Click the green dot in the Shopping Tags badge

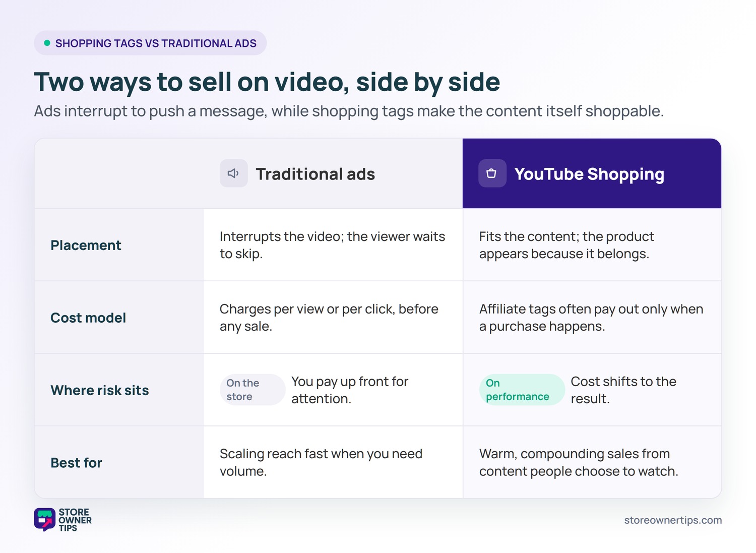[x=47, y=43]
